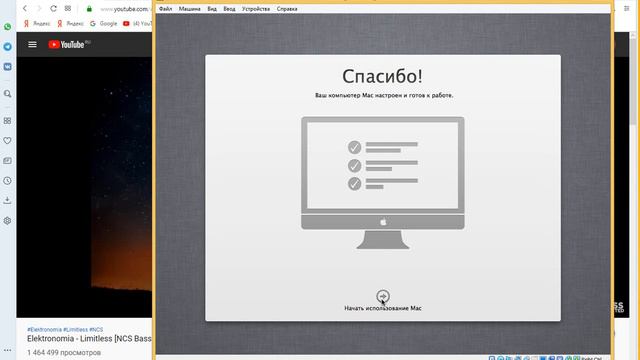Open the Ввод menu in VirtualBox
Viewport: 640px width, 360px height.
tap(229, 9)
